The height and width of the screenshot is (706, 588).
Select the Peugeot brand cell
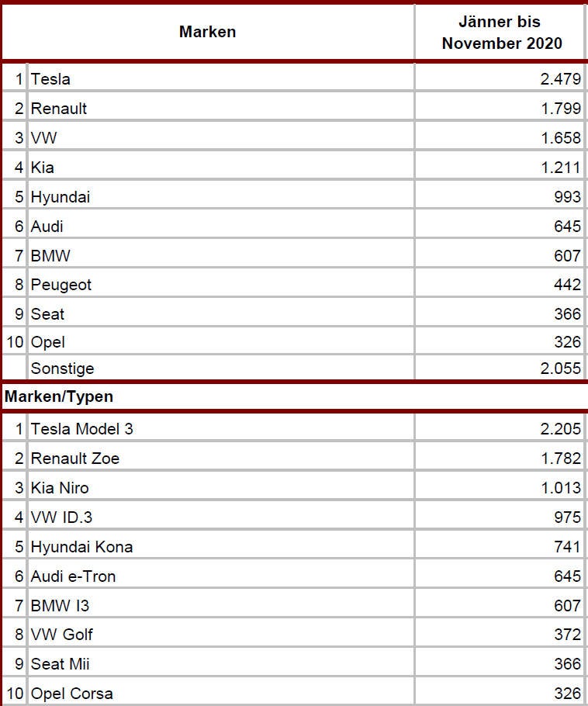coord(61,285)
